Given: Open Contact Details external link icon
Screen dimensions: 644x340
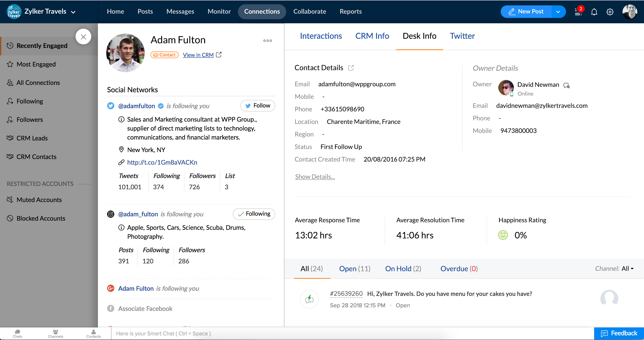Looking at the screenshot, I should [x=351, y=68].
